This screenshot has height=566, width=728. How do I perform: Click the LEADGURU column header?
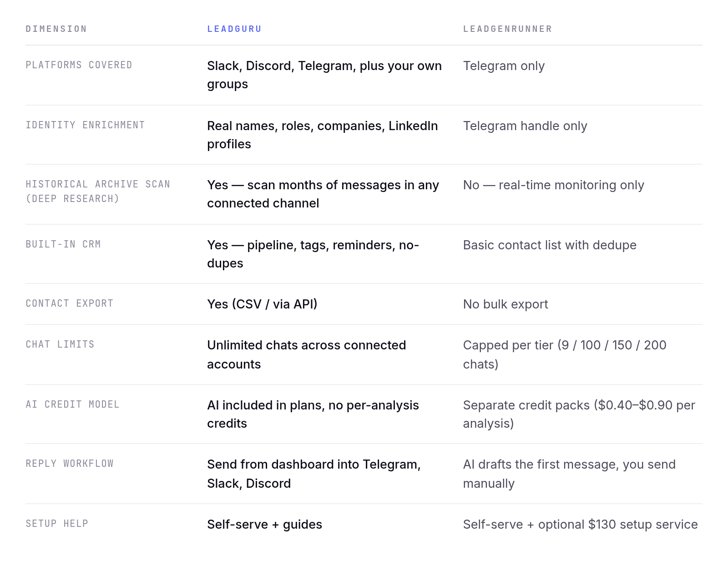(234, 29)
